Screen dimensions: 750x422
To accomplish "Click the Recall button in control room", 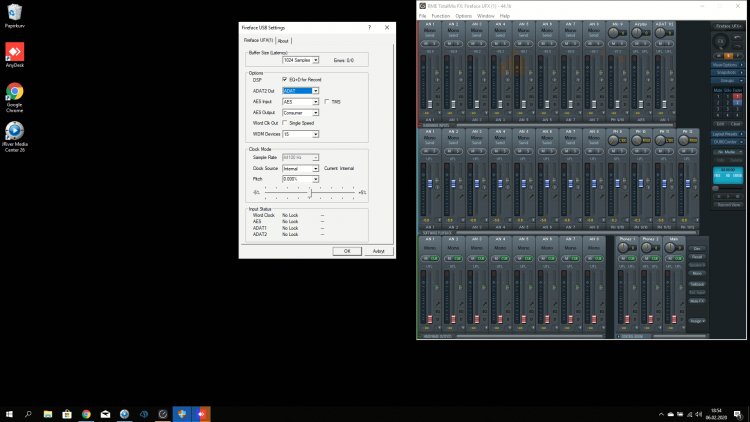I will 697,257.
